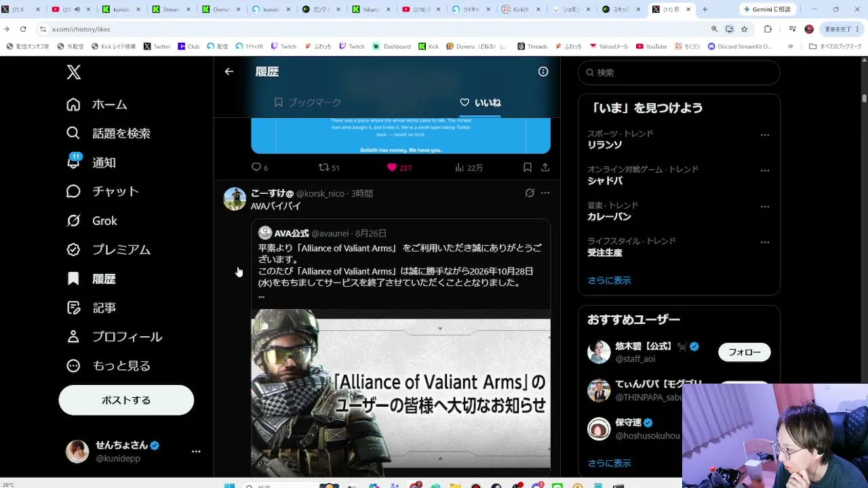Go to ホーム in the sidebar

(96, 104)
